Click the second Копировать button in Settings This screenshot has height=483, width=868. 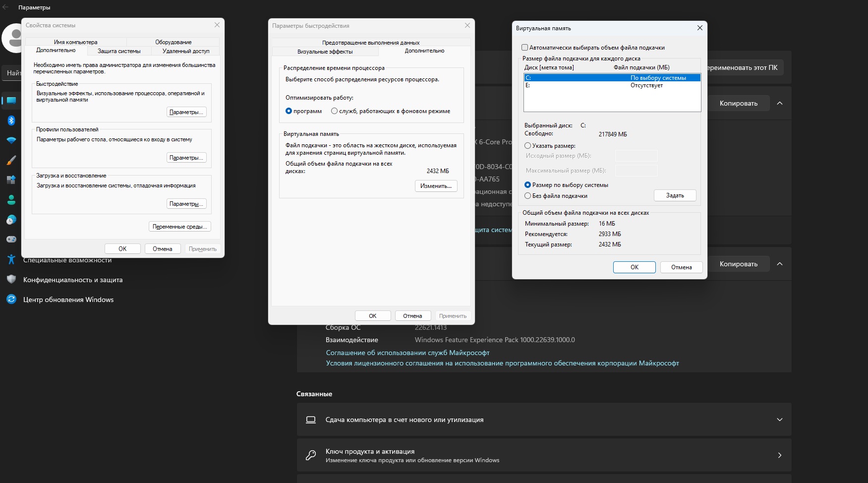739,264
